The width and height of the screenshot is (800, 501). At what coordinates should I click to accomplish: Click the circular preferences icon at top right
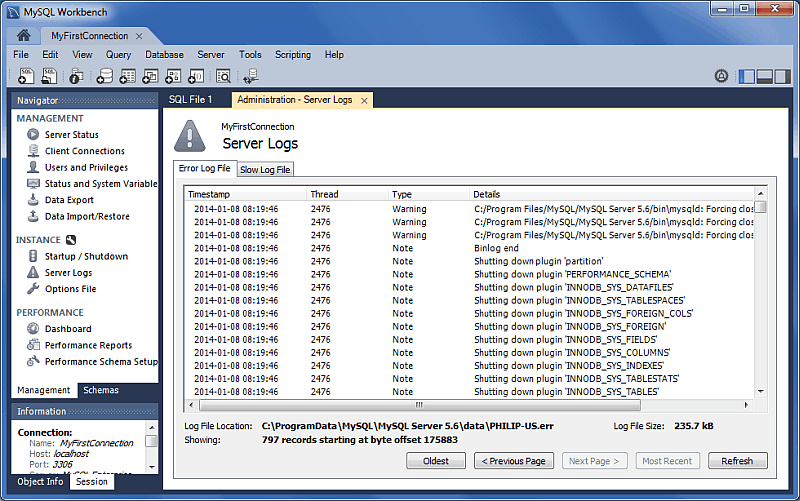pyautogui.click(x=721, y=76)
